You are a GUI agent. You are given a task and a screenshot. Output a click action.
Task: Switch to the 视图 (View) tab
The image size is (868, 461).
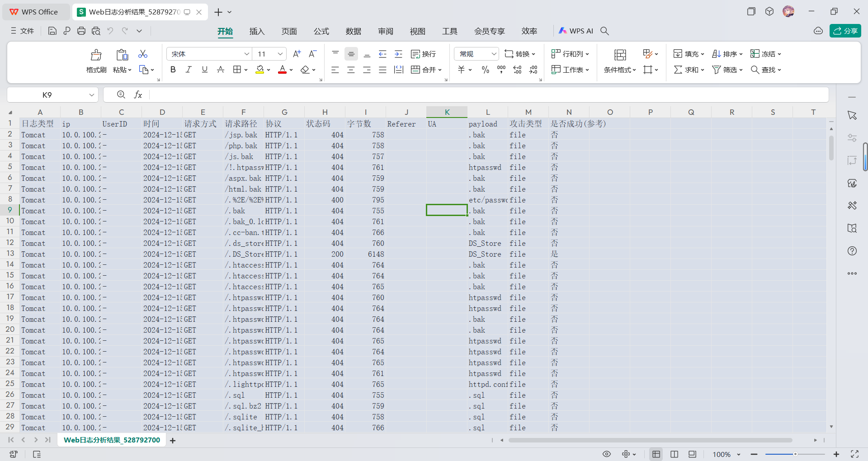(418, 31)
